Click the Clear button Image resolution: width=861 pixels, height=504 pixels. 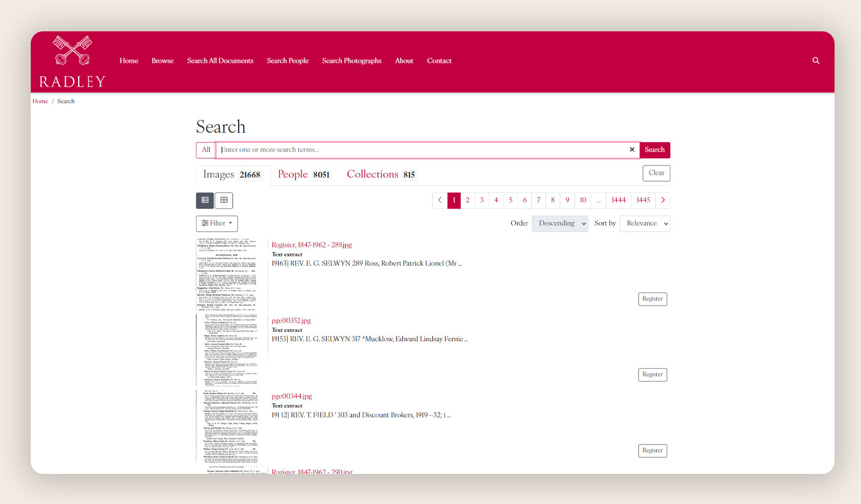click(x=656, y=173)
